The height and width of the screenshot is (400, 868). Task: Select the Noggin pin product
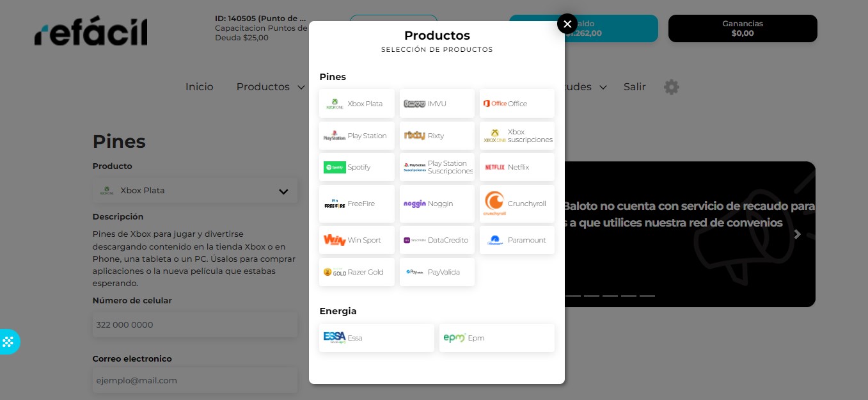[437, 204]
